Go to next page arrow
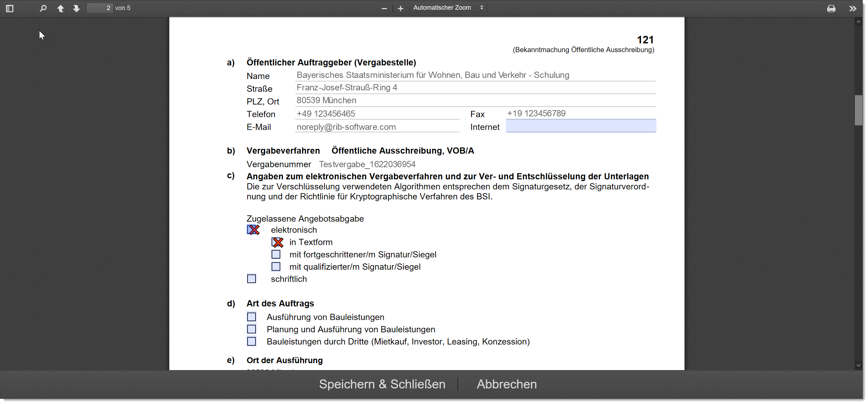Image resolution: width=868 pixels, height=404 pixels. click(x=77, y=8)
